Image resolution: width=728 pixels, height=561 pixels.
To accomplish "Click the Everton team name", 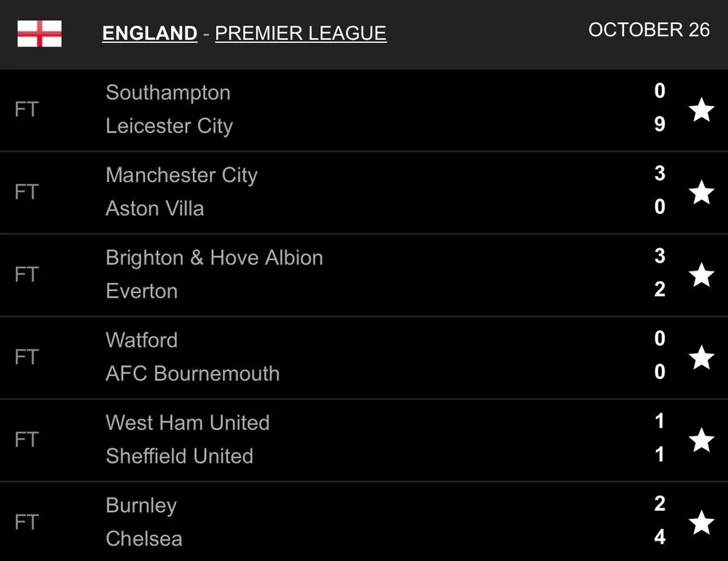I will [141, 291].
